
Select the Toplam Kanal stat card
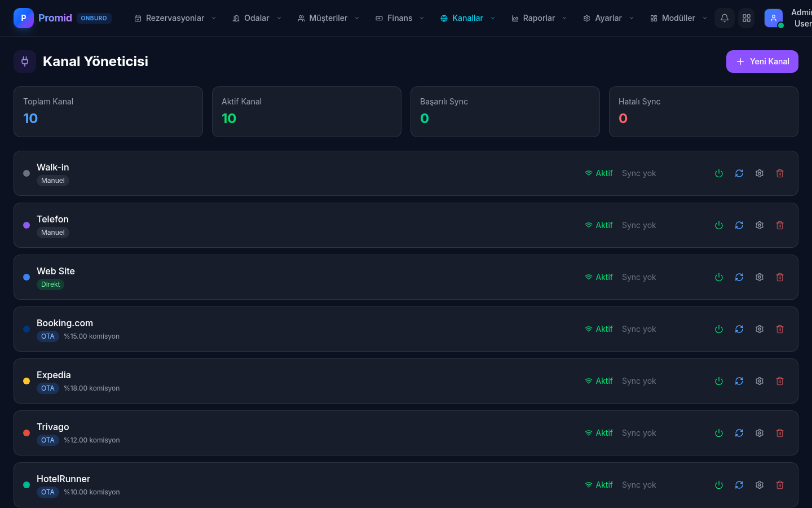(108, 112)
